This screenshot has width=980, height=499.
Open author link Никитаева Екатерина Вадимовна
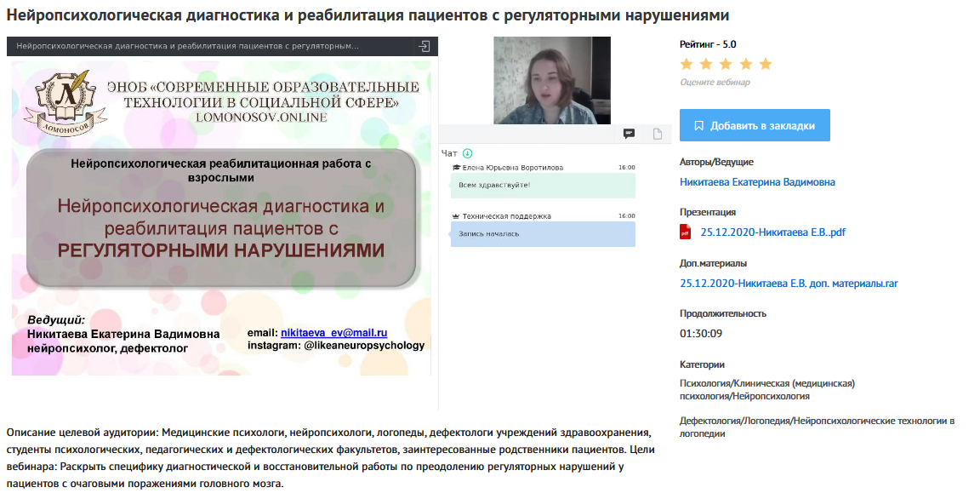tap(757, 182)
